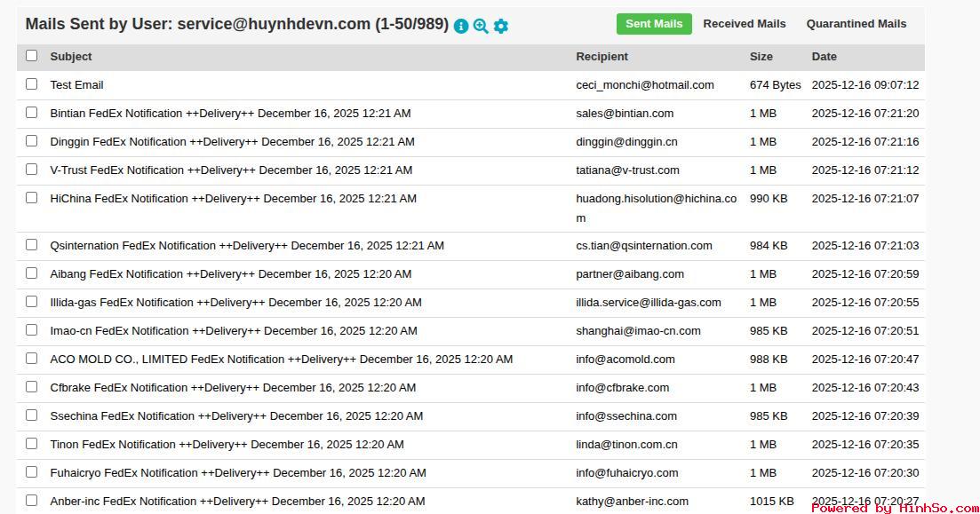Screen dimensions: 980x514
Task: Tick the HiChina FedEx Notification checkbox
Action: click(x=32, y=198)
